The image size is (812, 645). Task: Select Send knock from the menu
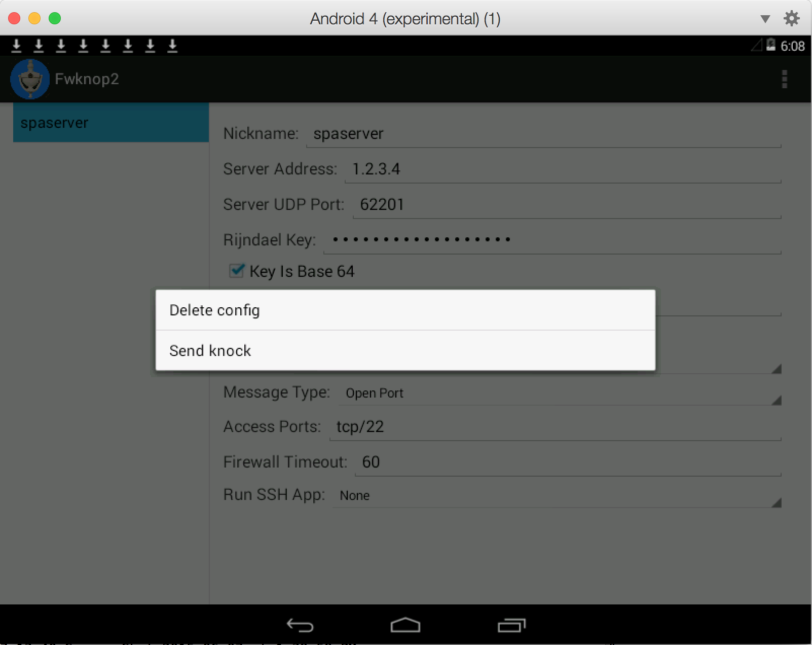click(x=210, y=350)
